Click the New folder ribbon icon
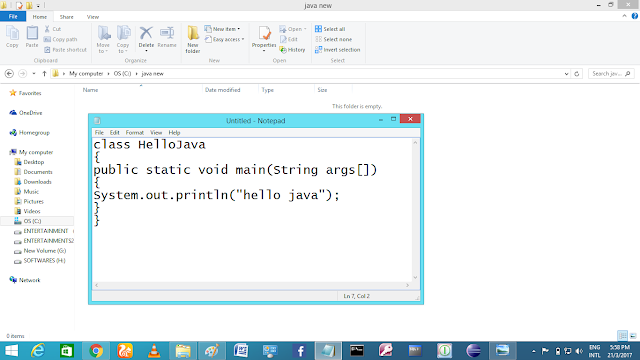This screenshot has height=360, width=640. pyautogui.click(x=193, y=39)
